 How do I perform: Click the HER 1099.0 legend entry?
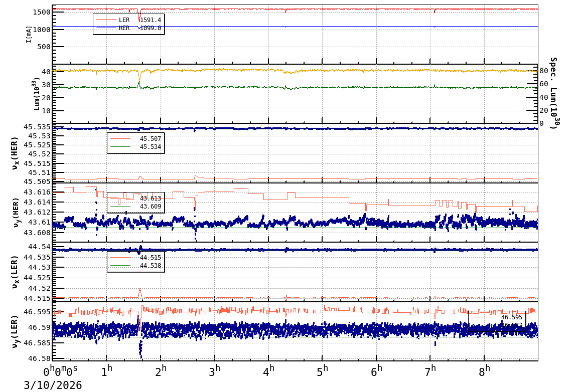(129, 29)
